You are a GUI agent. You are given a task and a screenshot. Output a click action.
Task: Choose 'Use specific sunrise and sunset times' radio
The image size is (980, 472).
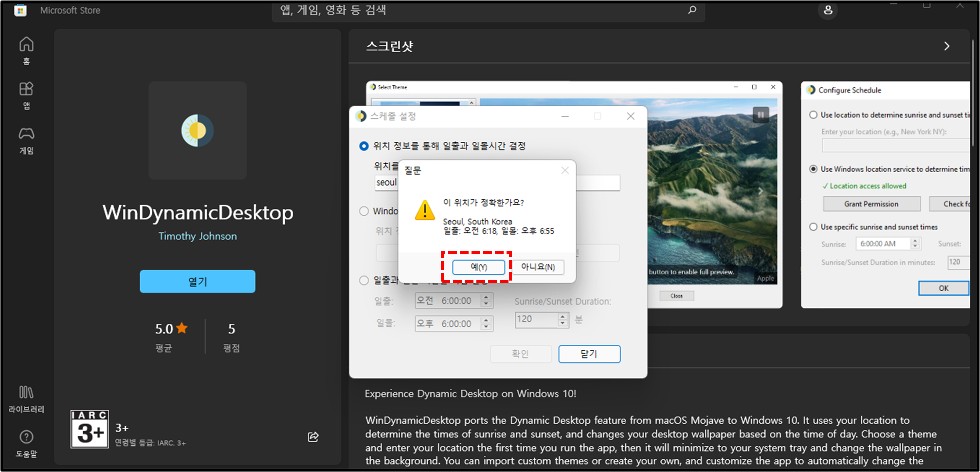click(x=813, y=227)
